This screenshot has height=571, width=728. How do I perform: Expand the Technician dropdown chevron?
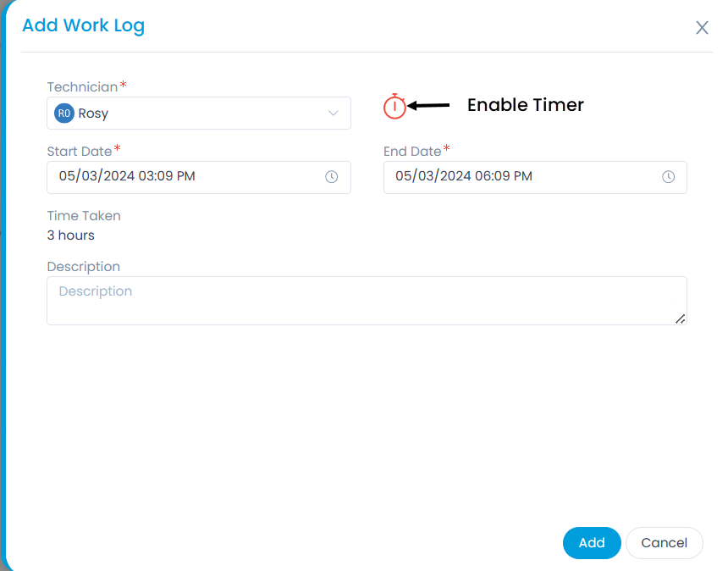333,114
